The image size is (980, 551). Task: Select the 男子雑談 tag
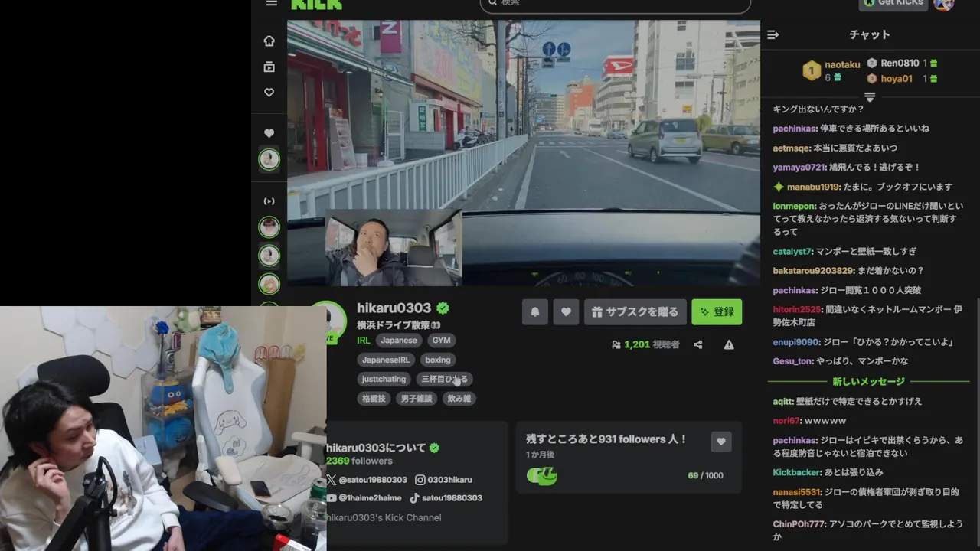[416, 399]
